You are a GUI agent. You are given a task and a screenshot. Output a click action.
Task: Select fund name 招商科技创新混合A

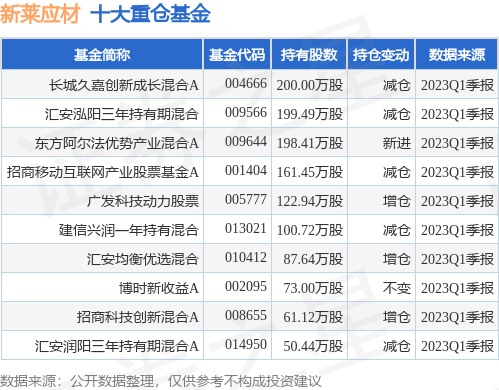138,317
